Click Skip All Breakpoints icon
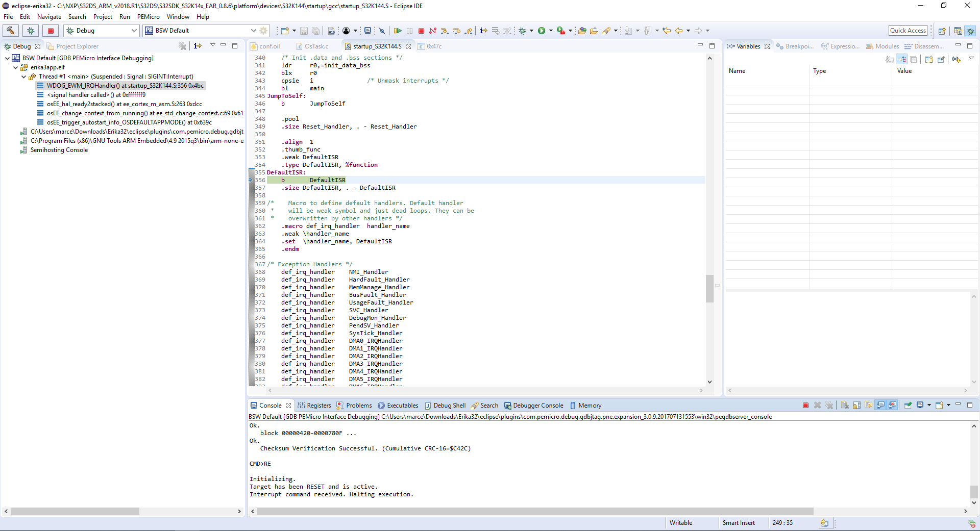This screenshot has width=980, height=531. coord(382,31)
